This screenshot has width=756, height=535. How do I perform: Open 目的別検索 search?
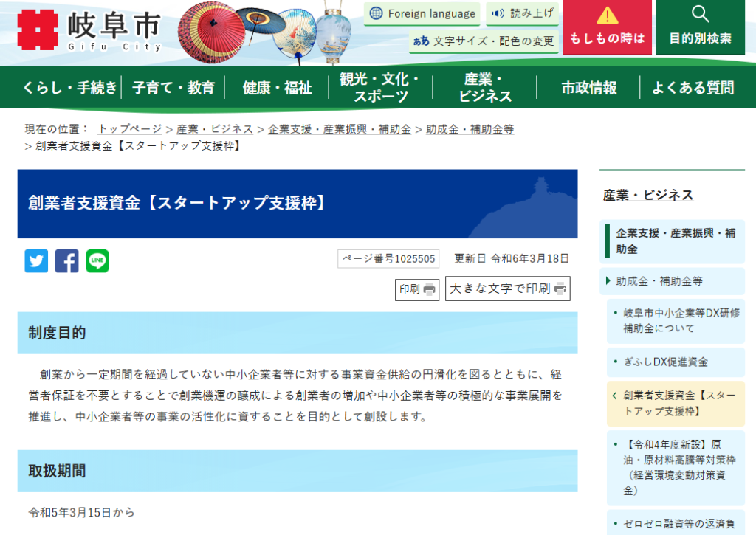pos(700,27)
